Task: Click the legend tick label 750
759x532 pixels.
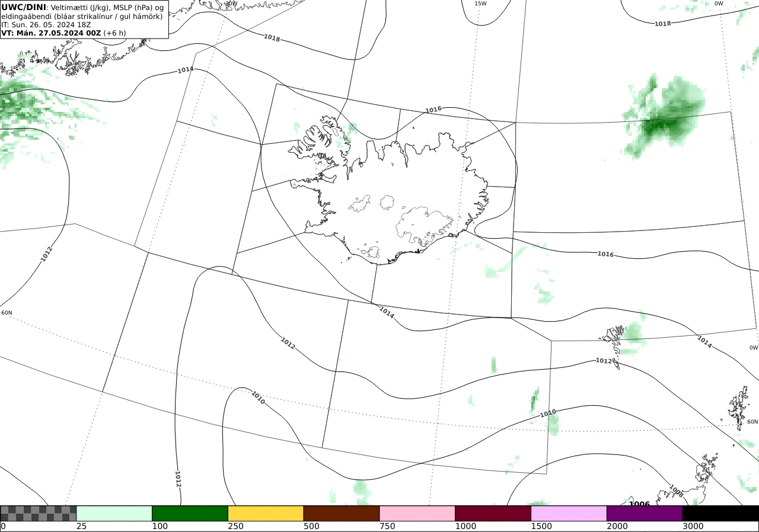Action: click(x=388, y=526)
